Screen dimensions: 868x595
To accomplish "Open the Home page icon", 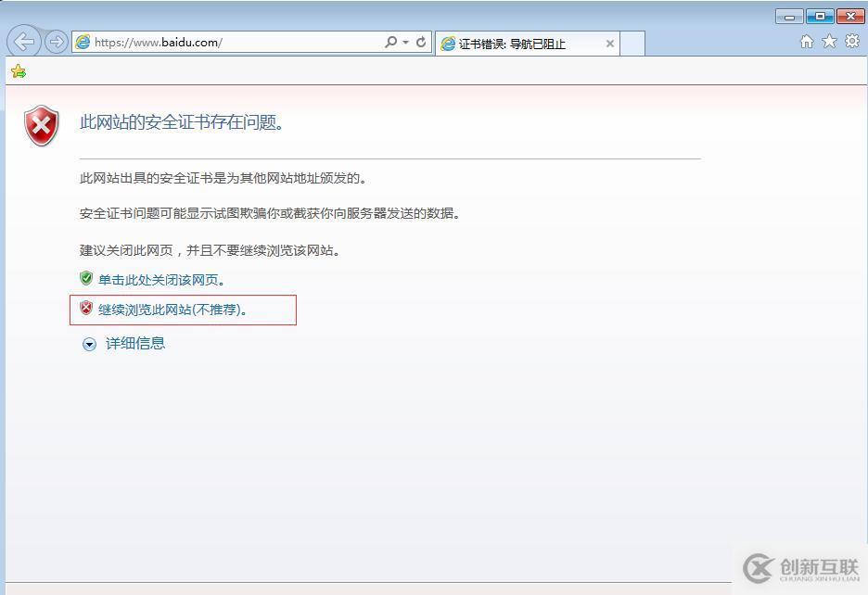I will click(807, 42).
